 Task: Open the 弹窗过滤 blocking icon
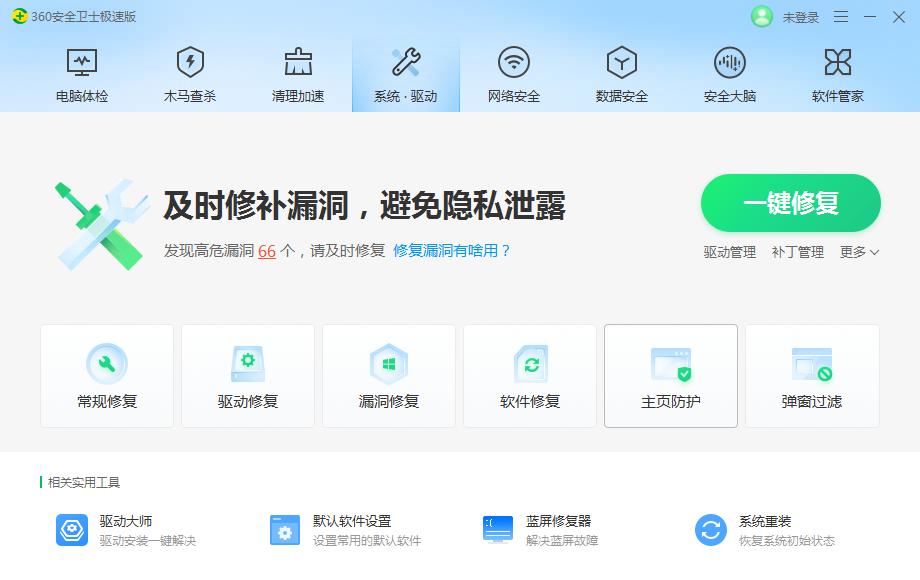[812, 363]
